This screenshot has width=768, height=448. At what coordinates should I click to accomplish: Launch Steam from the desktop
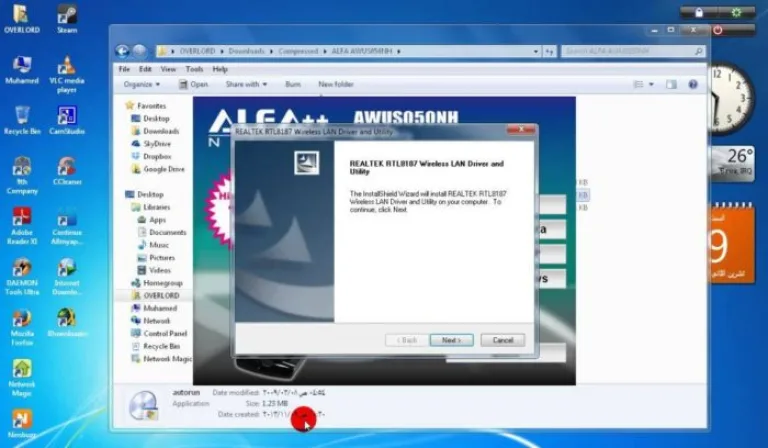click(x=67, y=19)
